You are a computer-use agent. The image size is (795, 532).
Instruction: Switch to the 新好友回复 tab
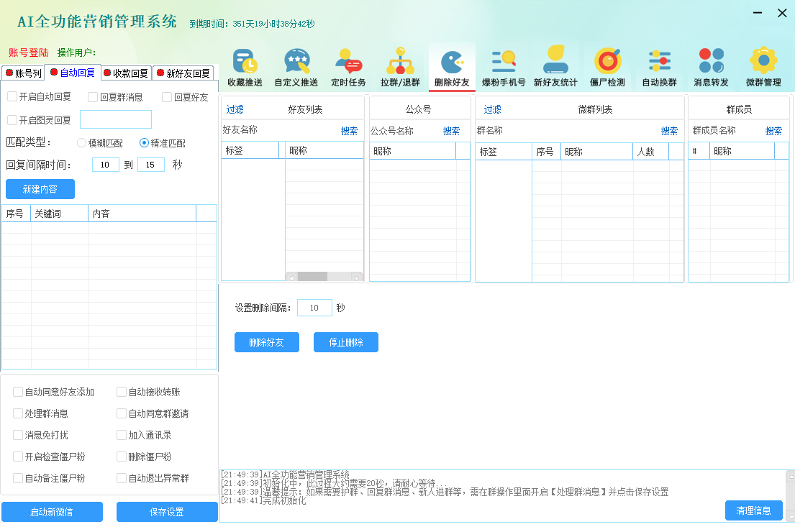point(183,73)
